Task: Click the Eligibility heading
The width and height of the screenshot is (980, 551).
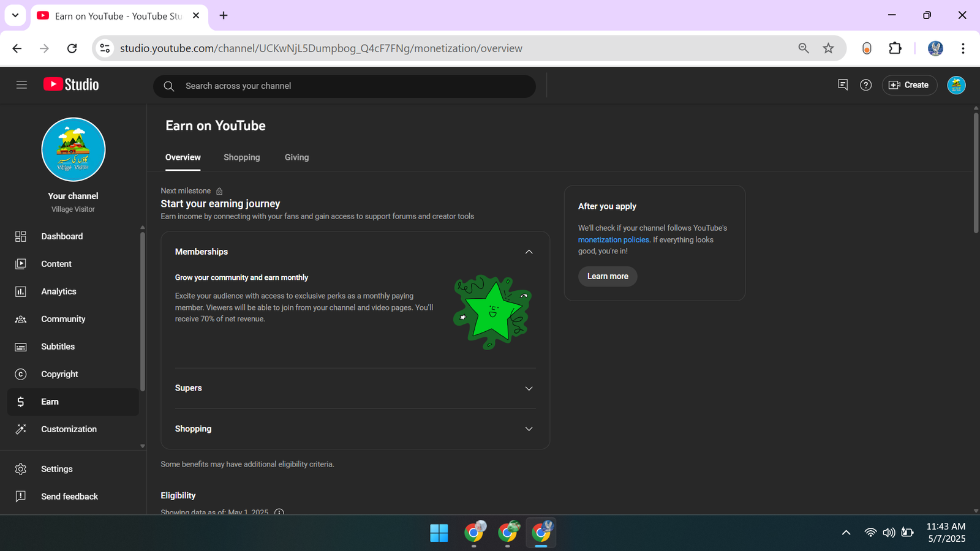Action: [178, 495]
